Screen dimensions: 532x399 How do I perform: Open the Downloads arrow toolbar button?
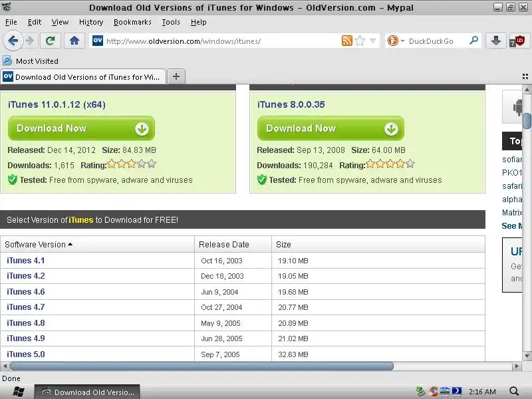pyautogui.click(x=496, y=41)
